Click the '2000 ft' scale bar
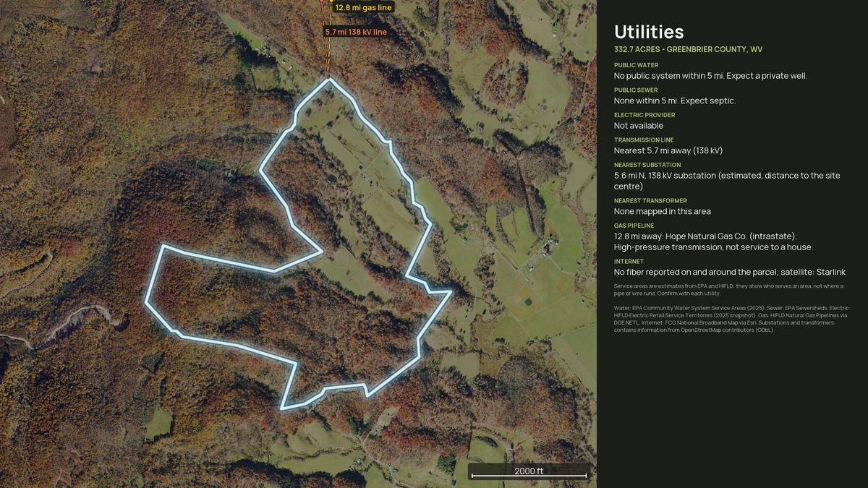 click(x=529, y=472)
